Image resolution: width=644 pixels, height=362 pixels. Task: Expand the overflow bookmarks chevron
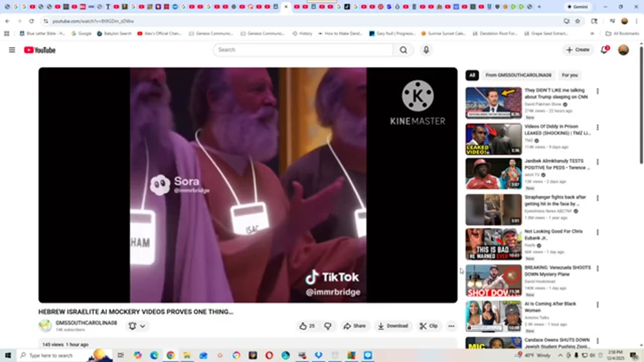pyautogui.click(x=592, y=34)
